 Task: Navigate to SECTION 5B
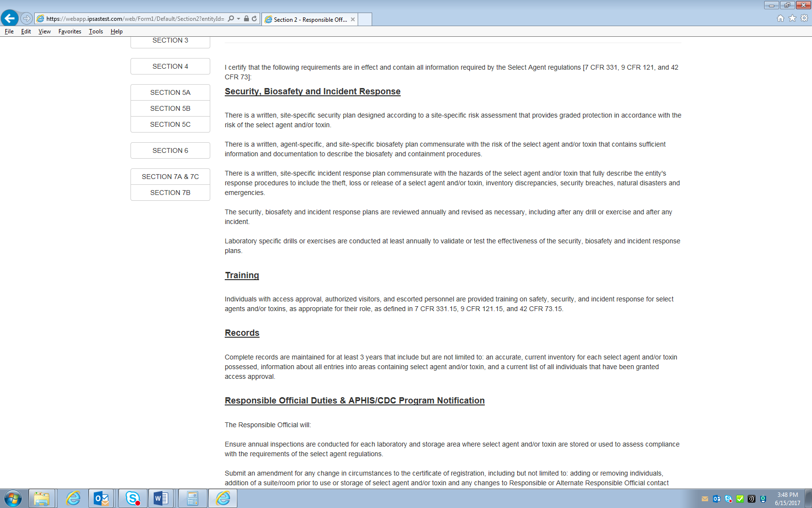170,108
